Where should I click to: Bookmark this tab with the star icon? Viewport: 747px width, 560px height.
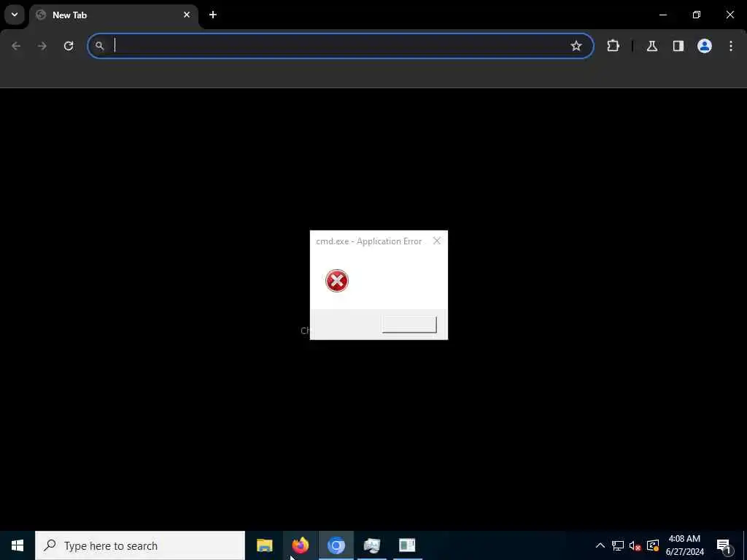pos(576,46)
